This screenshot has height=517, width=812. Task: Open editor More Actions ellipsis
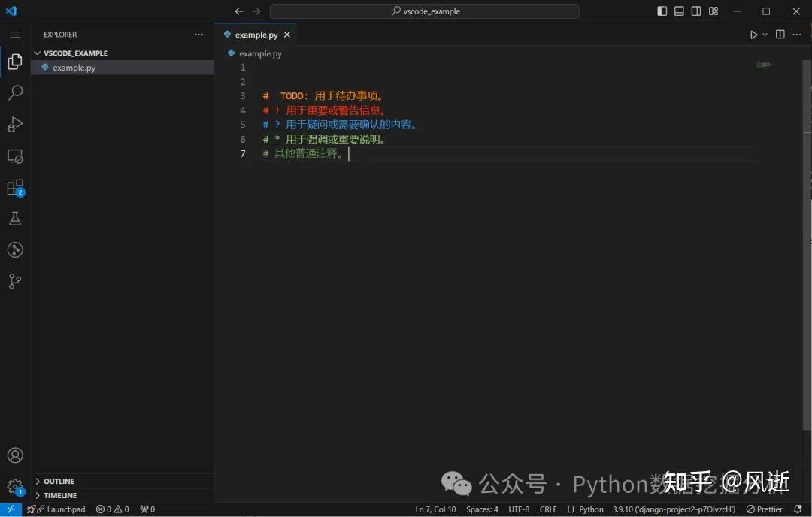coord(797,35)
